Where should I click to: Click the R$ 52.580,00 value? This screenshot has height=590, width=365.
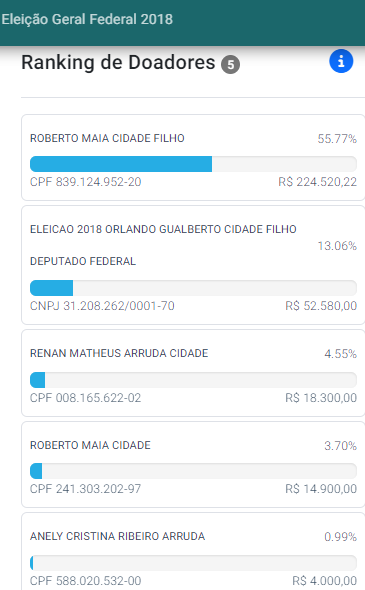tap(321, 306)
